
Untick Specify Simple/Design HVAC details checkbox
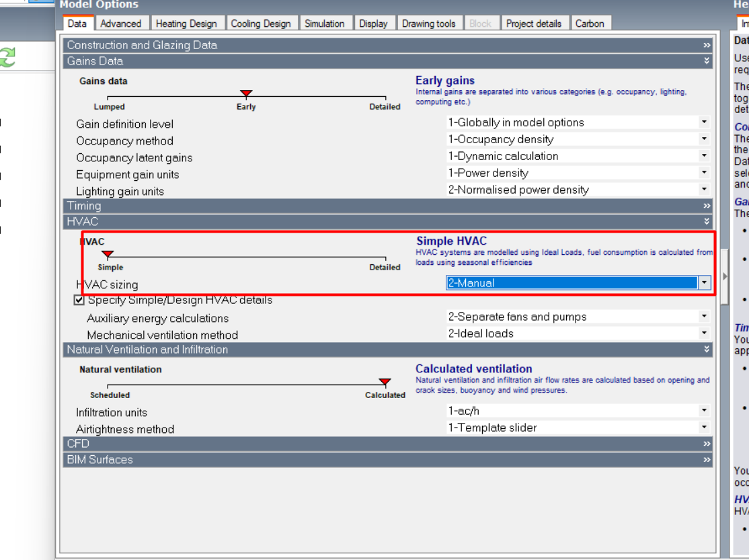point(79,300)
